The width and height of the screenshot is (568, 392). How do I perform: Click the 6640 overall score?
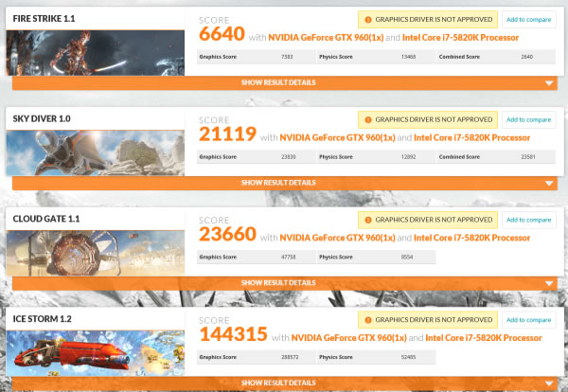click(x=222, y=34)
